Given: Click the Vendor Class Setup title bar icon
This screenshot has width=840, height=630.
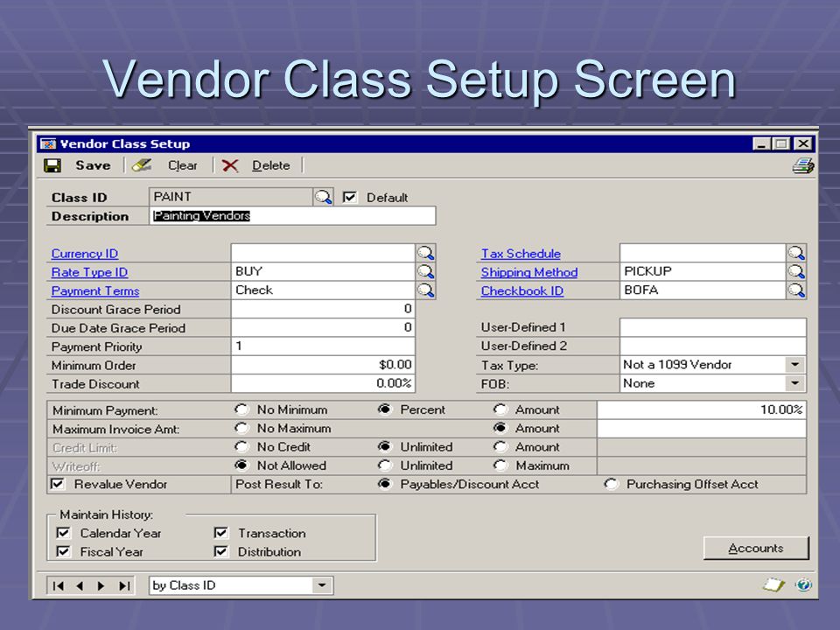Looking at the screenshot, I should [x=48, y=143].
